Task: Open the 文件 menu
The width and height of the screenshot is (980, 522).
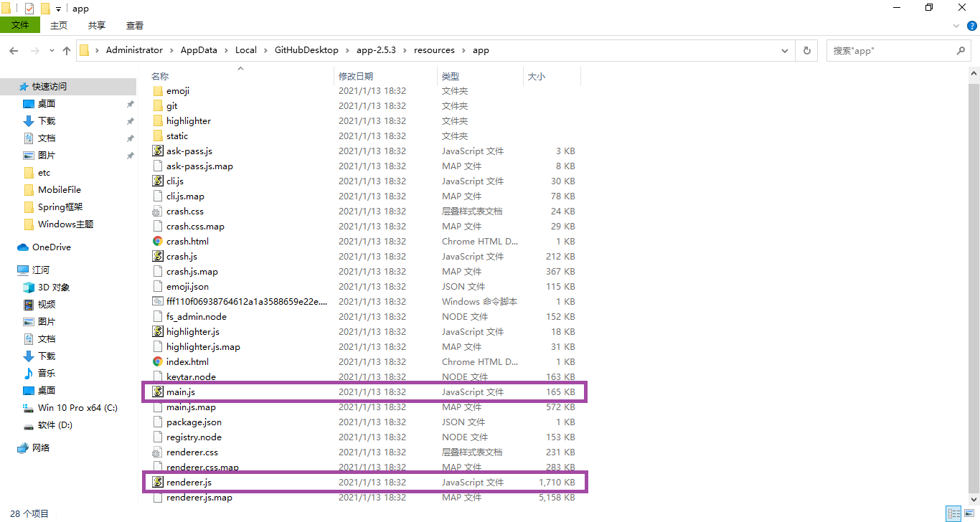Action: click(x=20, y=24)
